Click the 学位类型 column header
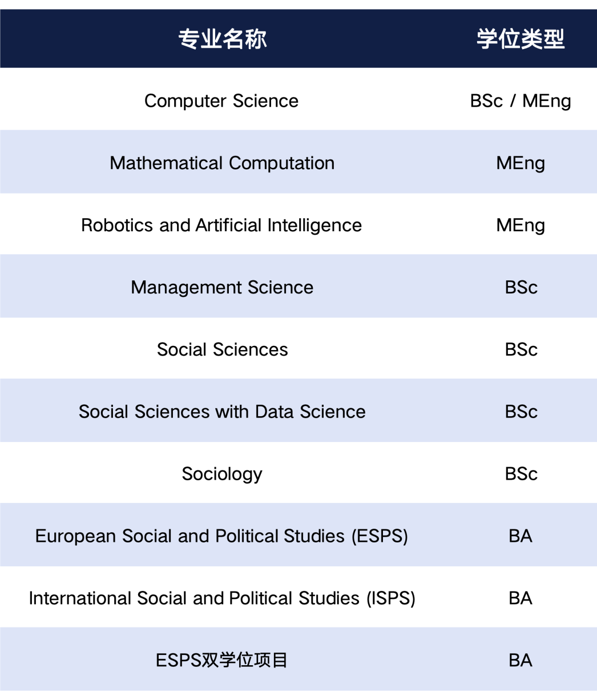Image resolution: width=597 pixels, height=700 pixels. pyautogui.click(x=521, y=39)
